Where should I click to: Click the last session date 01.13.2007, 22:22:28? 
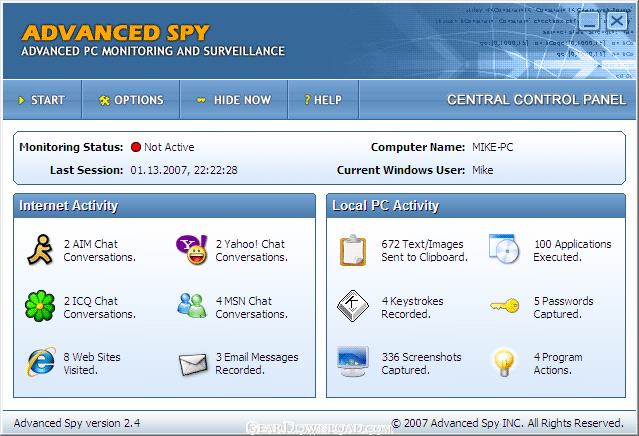[x=184, y=170]
